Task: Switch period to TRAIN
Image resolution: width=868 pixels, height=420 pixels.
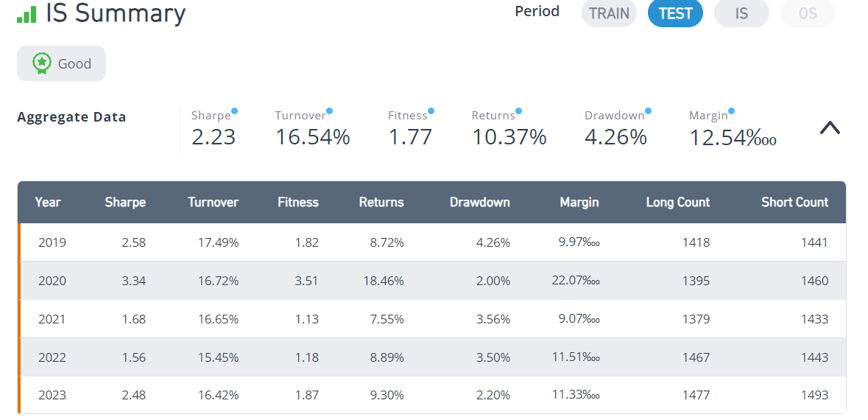Action: pos(609,13)
